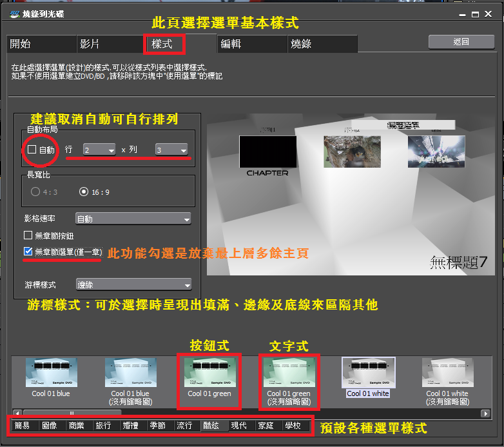
Task: Pick the Cool 01 green button-style menu
Action: point(209,373)
